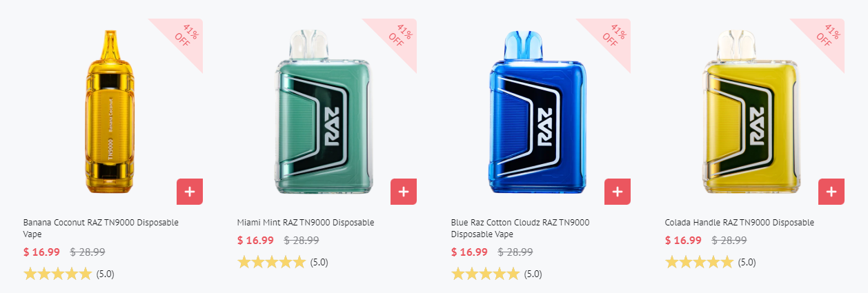Viewport: 868px width, 293px height.
Task: Click $16.99 price of Colada Handle RAZ
Action: point(683,241)
